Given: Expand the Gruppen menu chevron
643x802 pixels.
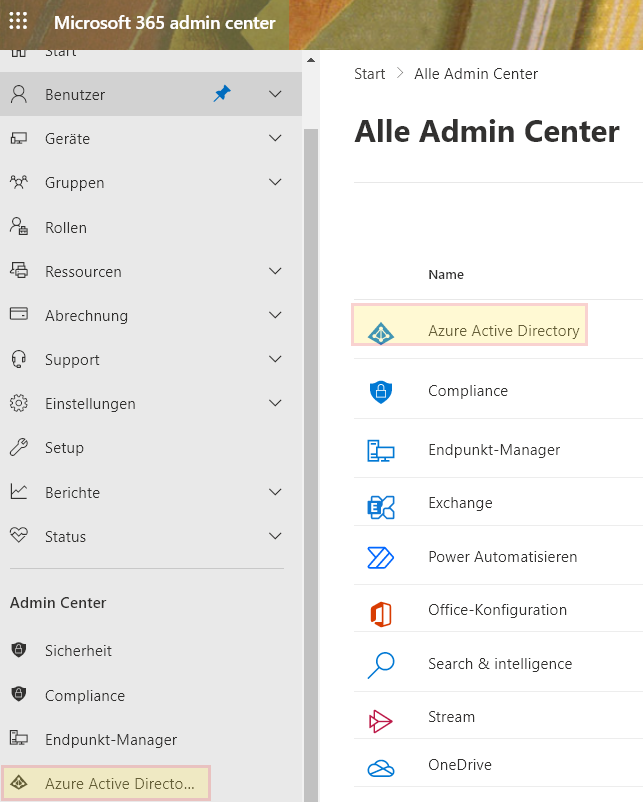Looking at the screenshot, I should pos(275,182).
